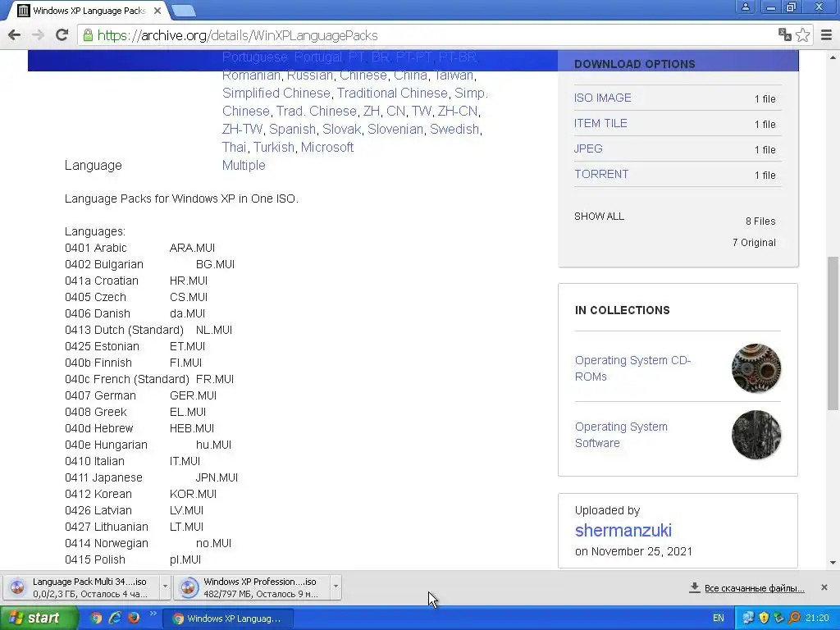The height and width of the screenshot is (630, 840).
Task: Open the TORRENT download option
Action: [x=601, y=174]
